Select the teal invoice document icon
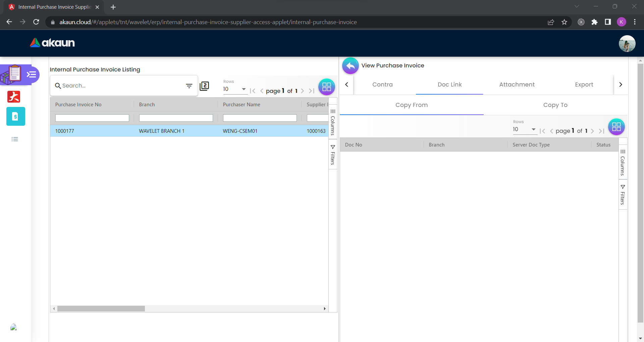The width and height of the screenshot is (644, 342). [x=15, y=116]
